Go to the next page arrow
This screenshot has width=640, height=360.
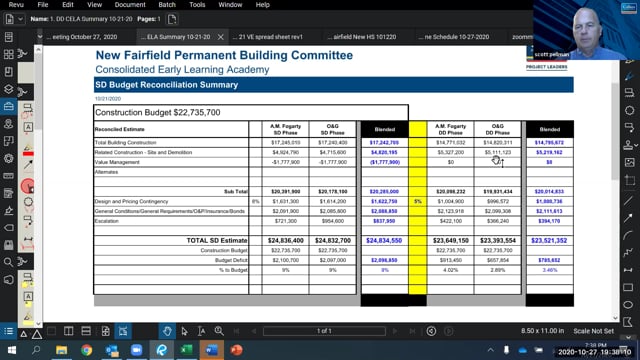395,331
